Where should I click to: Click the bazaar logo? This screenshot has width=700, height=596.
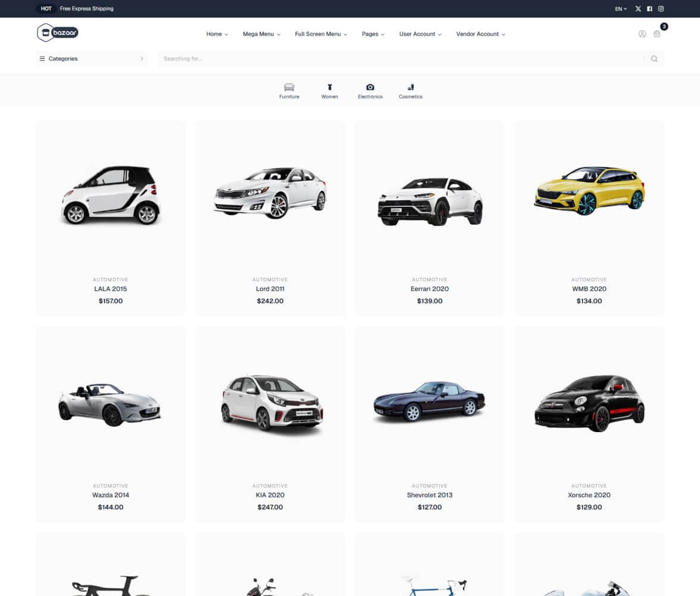(x=57, y=32)
